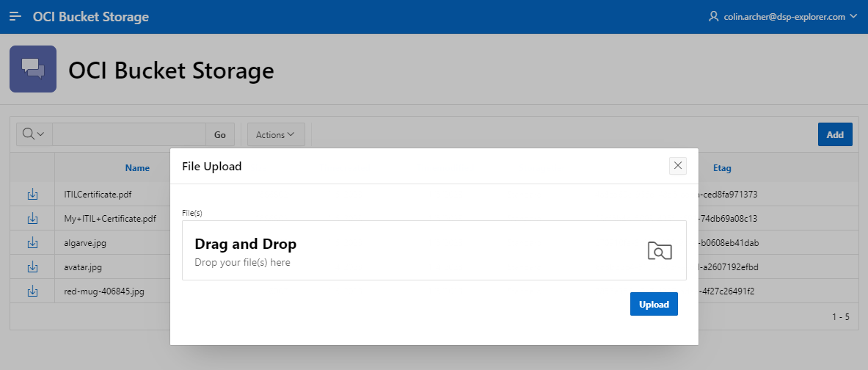Click the download icon beside avatar.jpg
Viewport: 868px width, 370px height.
tap(33, 267)
